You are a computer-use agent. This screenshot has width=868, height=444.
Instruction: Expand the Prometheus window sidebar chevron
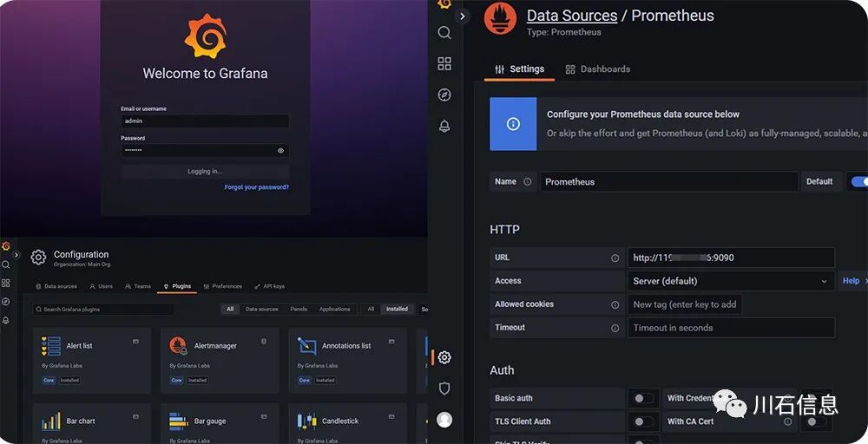[463, 16]
